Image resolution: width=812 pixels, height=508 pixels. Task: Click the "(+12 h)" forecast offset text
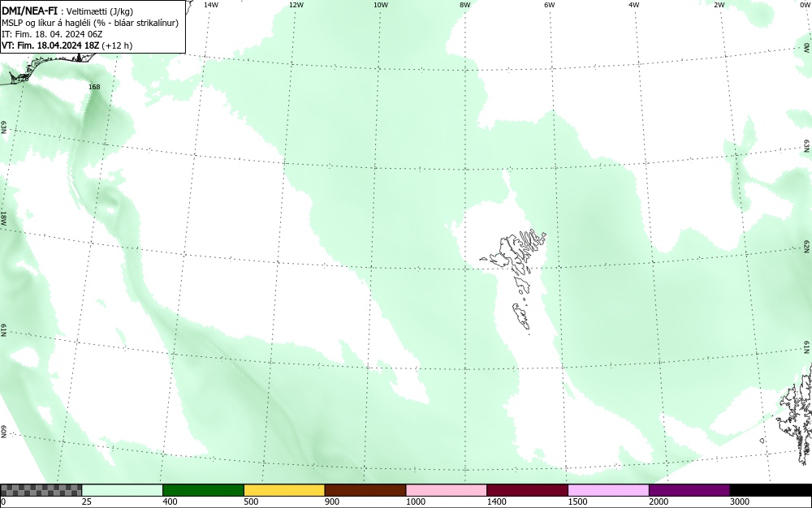click(x=117, y=45)
